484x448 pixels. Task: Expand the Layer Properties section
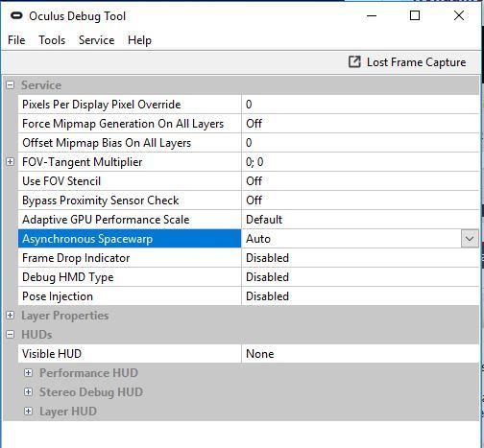pos(11,316)
